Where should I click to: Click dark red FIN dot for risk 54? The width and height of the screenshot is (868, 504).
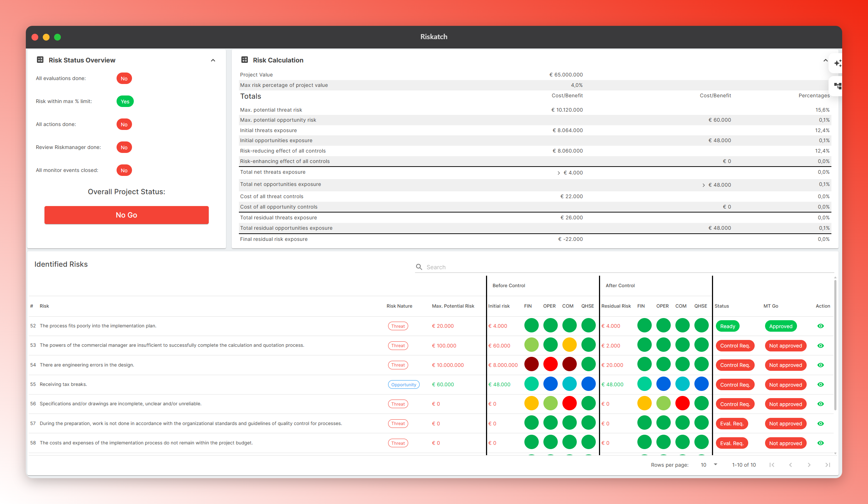click(532, 364)
